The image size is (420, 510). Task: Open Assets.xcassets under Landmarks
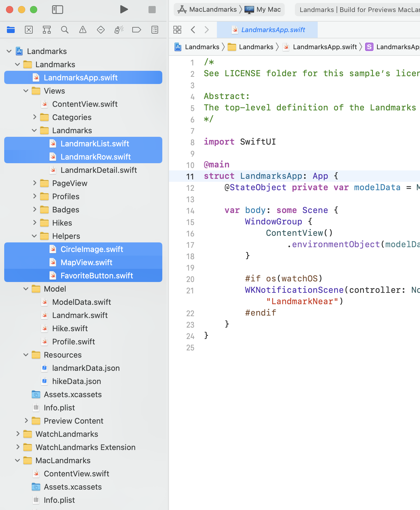[x=83, y=394]
